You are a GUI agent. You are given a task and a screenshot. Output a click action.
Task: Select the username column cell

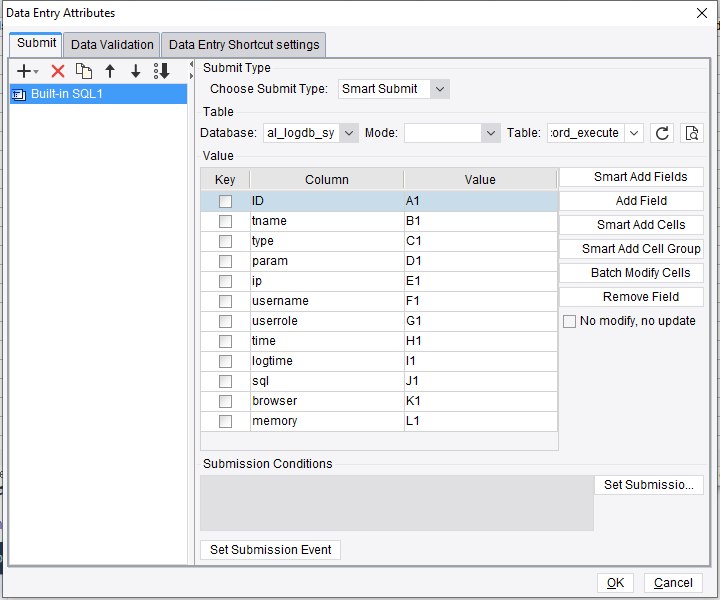tap(327, 301)
